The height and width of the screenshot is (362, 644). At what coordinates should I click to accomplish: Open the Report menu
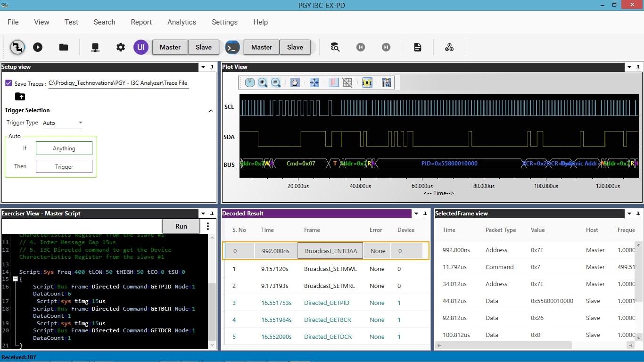[141, 22]
